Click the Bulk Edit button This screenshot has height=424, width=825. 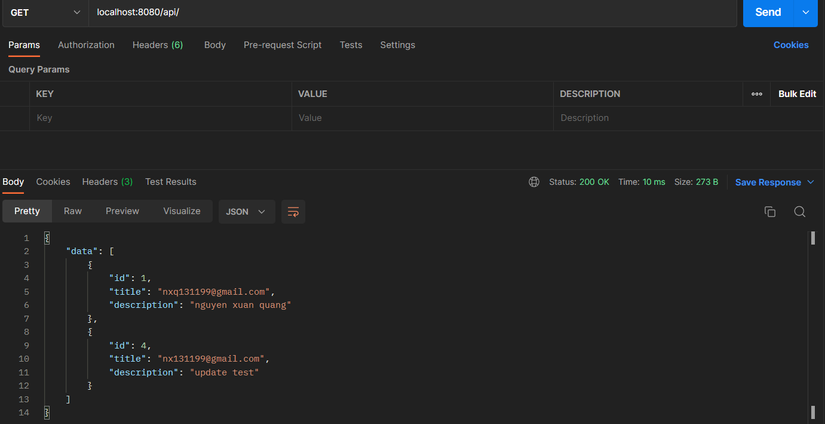coord(797,94)
